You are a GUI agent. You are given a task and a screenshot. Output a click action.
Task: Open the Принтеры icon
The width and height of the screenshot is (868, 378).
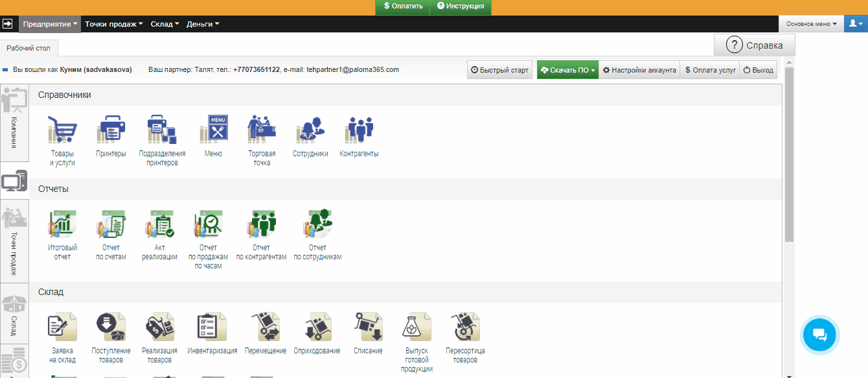point(111,130)
